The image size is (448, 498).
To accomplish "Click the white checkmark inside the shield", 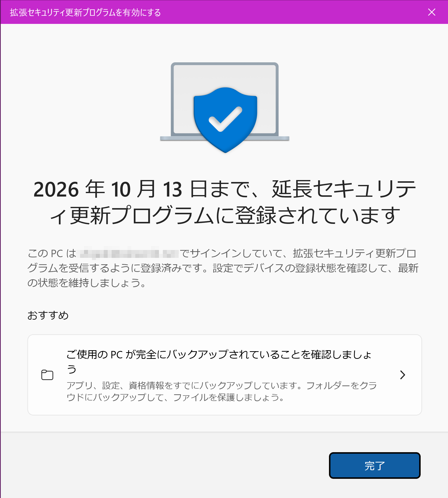I will coord(225,119).
